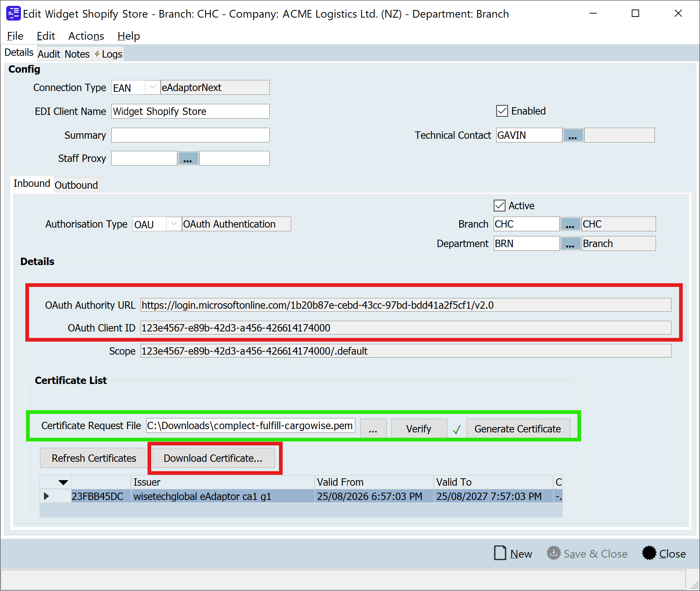
Task: Switch to the Audit tab
Action: coord(49,54)
